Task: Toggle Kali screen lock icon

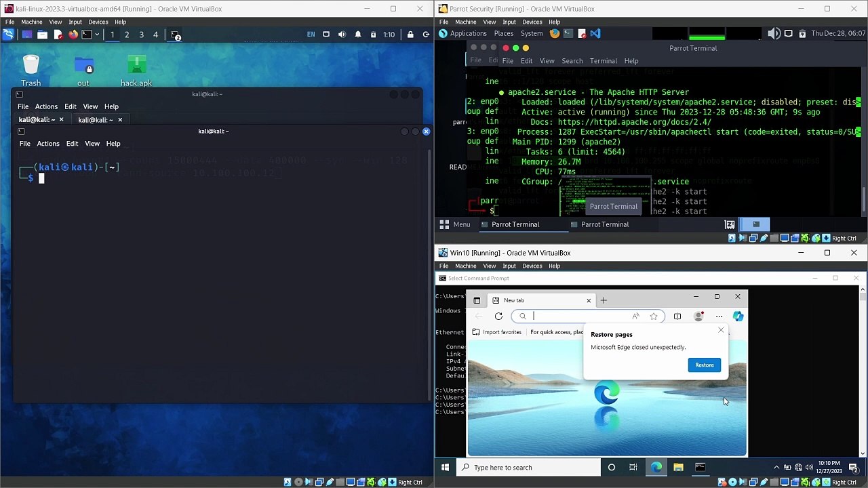Action: click(410, 35)
